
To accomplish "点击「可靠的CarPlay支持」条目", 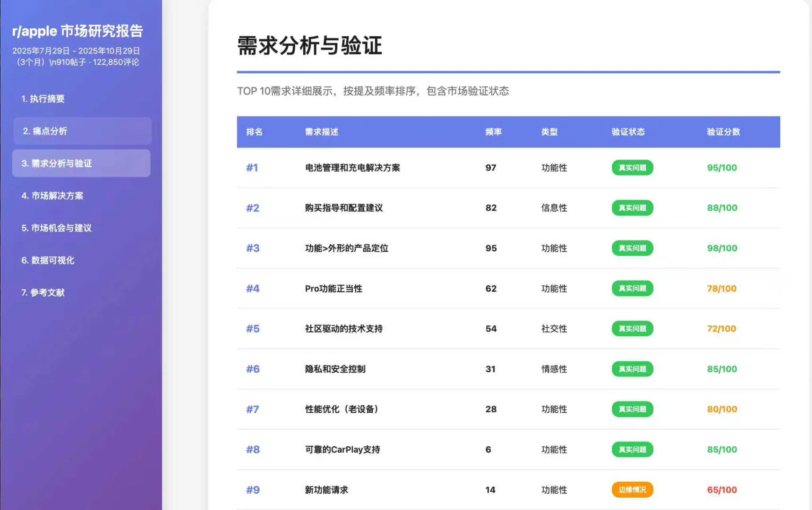I will [342, 450].
